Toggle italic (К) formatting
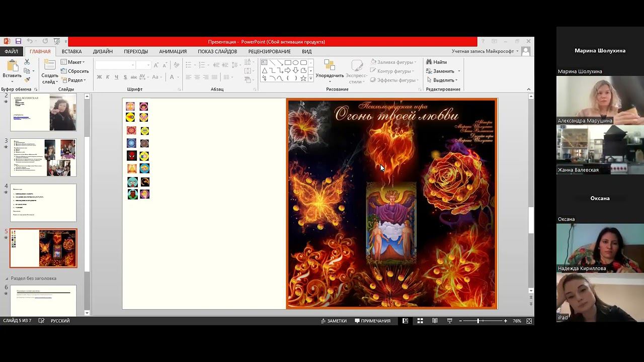Screen dimensions: 644x362 pos(108,77)
